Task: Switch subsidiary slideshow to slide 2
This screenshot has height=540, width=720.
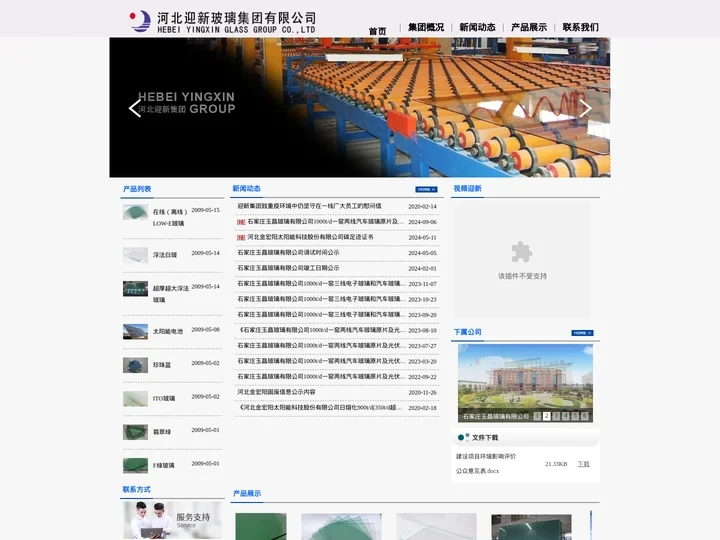Action: click(546, 416)
